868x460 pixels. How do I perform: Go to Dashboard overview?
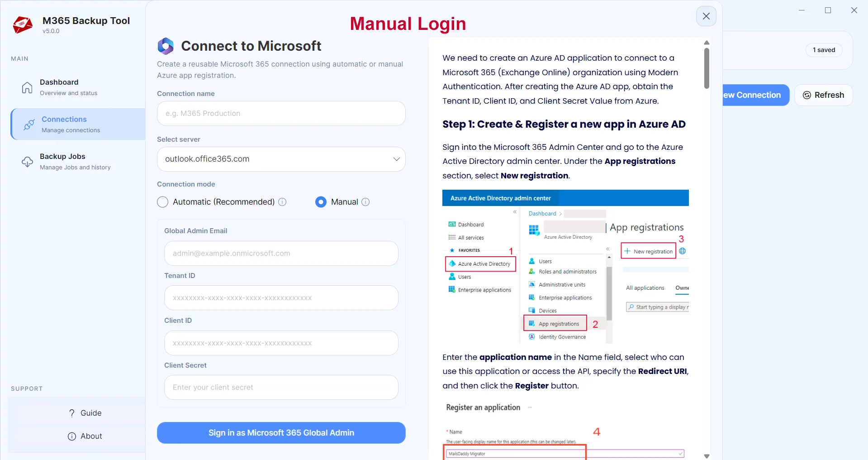pos(78,87)
